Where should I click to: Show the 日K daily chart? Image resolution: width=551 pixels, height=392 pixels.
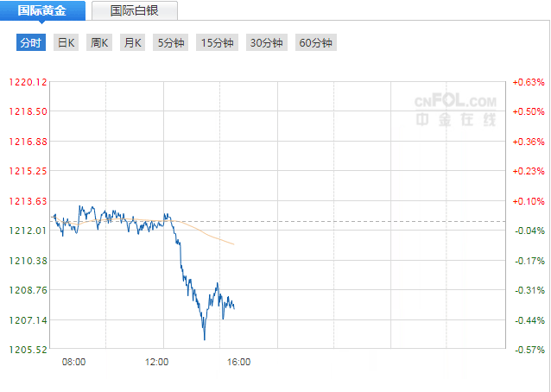66,42
